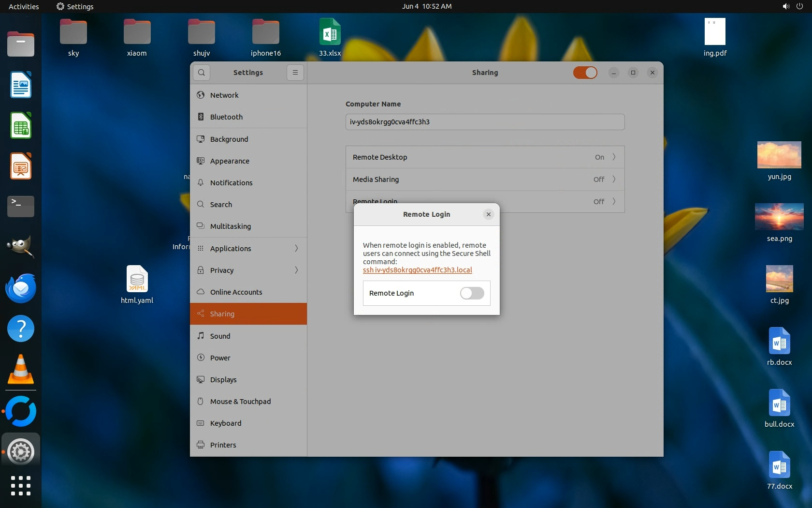Enable the Remote Login switch

(x=472, y=293)
